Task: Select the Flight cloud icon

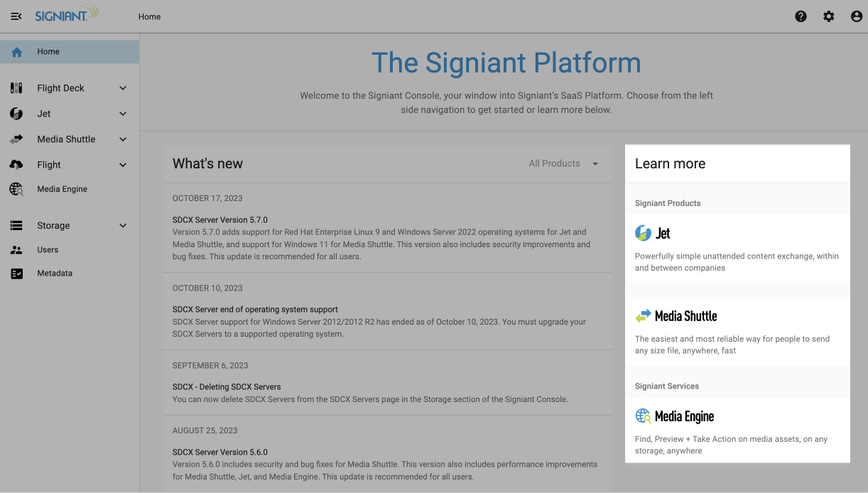Action: (16, 164)
